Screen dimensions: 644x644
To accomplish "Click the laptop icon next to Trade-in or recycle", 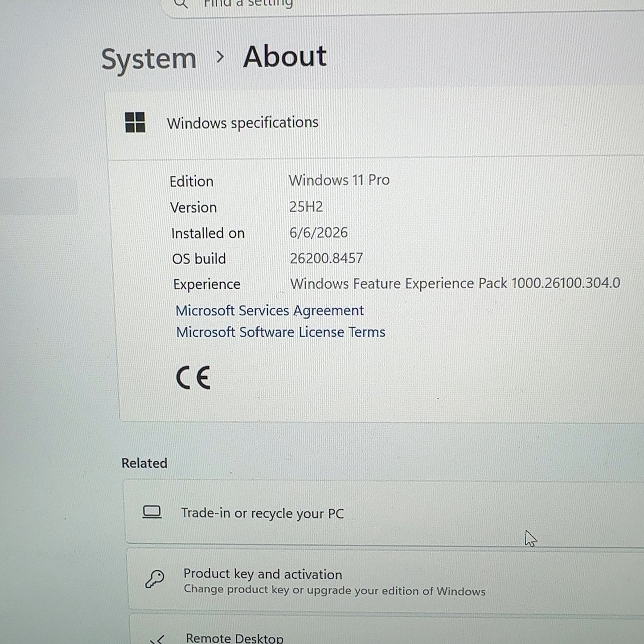I will pos(152,512).
